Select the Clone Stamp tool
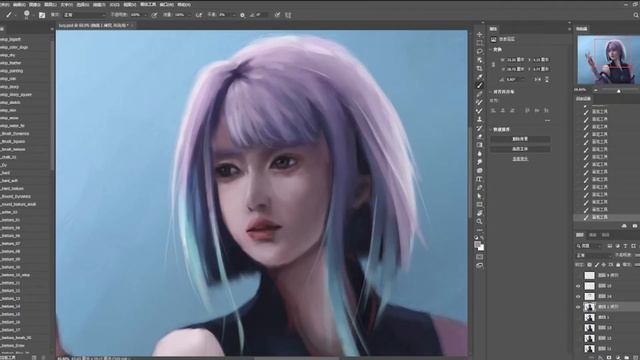 click(x=480, y=120)
